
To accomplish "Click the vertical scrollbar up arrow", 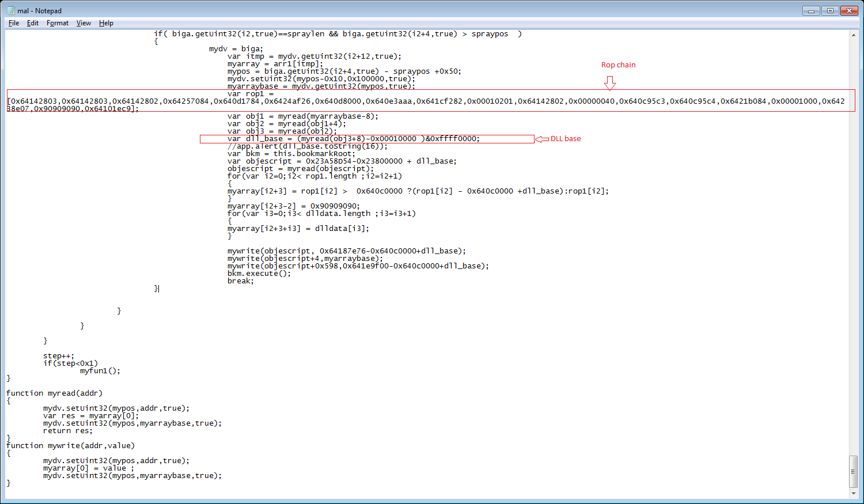I will (853, 35).
